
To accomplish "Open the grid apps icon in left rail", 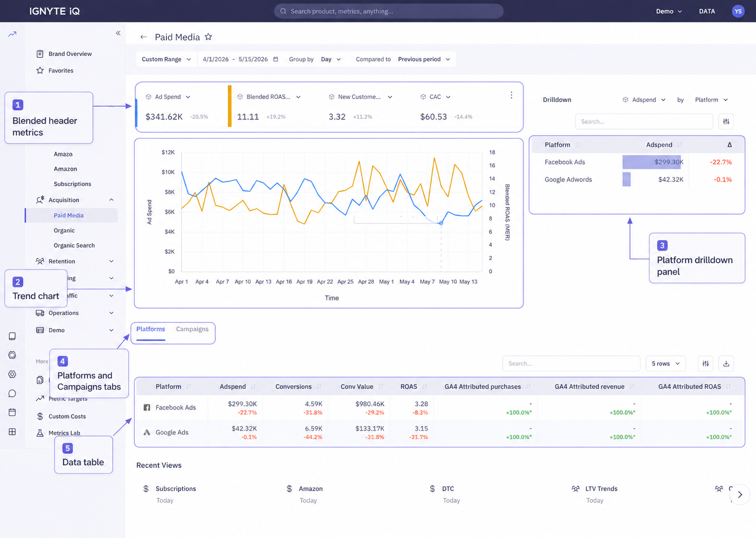I will [x=12, y=432].
